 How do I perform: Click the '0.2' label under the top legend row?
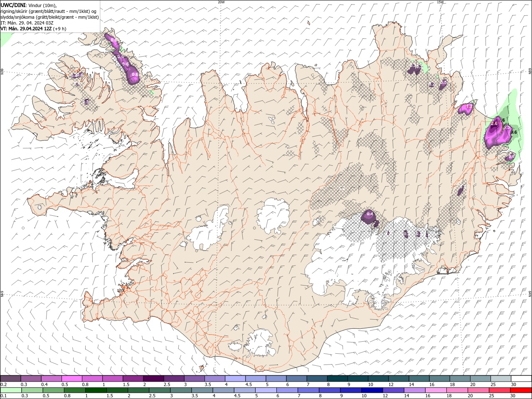3,384
